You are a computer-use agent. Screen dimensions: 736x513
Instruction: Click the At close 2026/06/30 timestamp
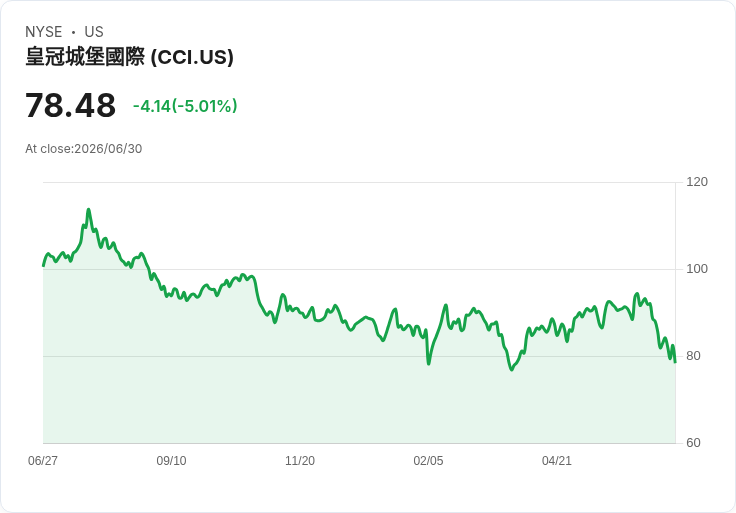tap(84, 149)
